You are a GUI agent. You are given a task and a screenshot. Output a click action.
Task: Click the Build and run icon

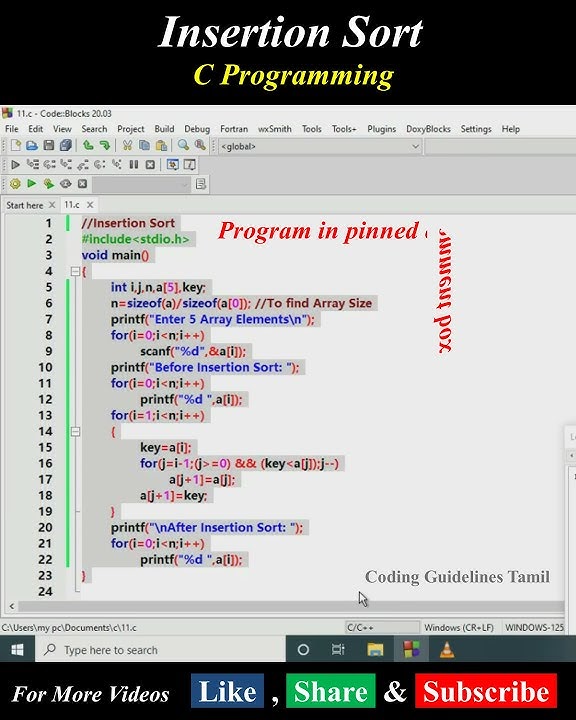coord(49,184)
